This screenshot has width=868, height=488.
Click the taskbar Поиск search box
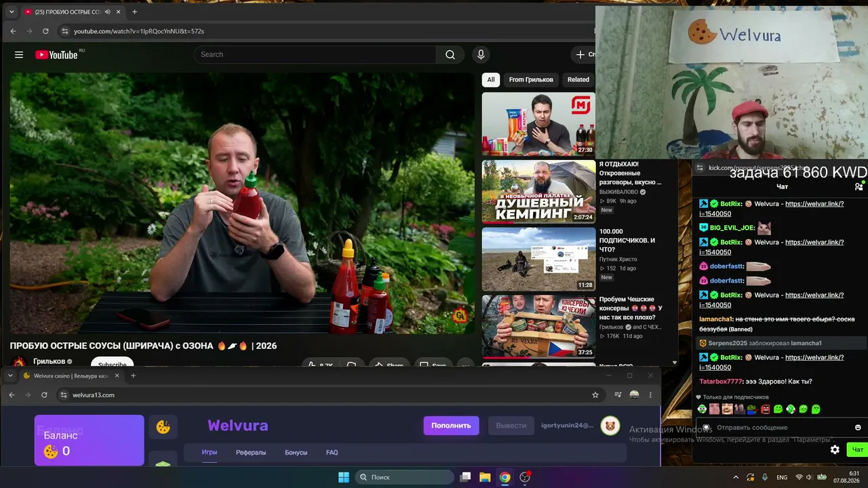pos(404,477)
